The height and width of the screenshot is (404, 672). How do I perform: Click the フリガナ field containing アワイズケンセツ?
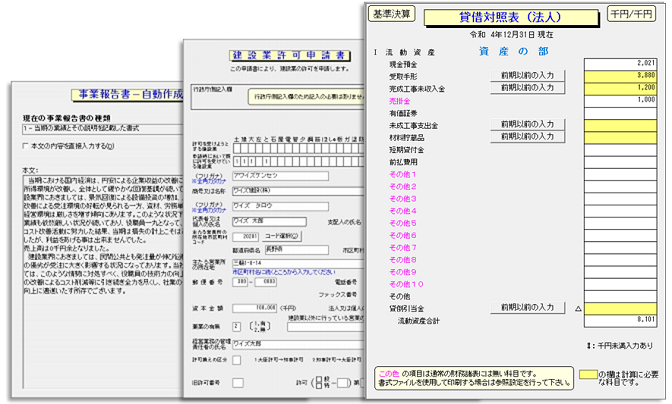[x=280, y=176]
